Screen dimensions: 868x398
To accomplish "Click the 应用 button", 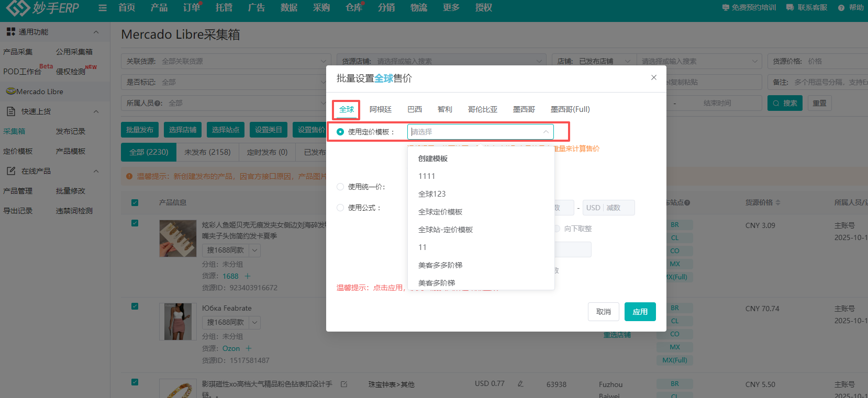I will [640, 312].
